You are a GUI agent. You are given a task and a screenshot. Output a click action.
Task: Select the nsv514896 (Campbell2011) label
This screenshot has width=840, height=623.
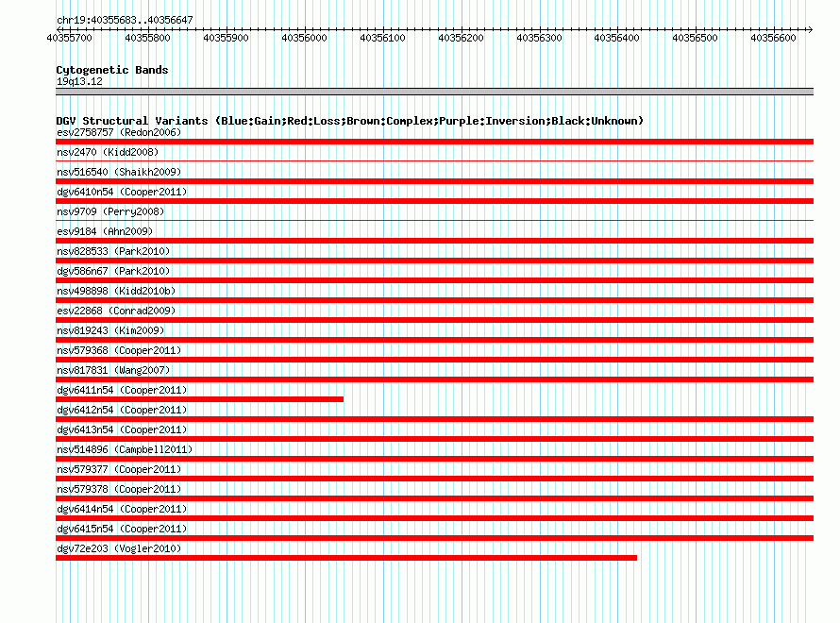click(125, 449)
